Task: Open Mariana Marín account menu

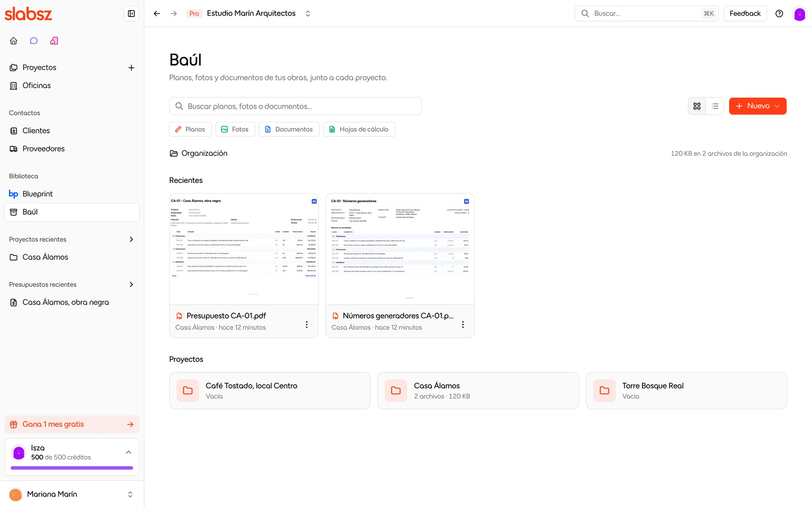Action: click(72, 494)
